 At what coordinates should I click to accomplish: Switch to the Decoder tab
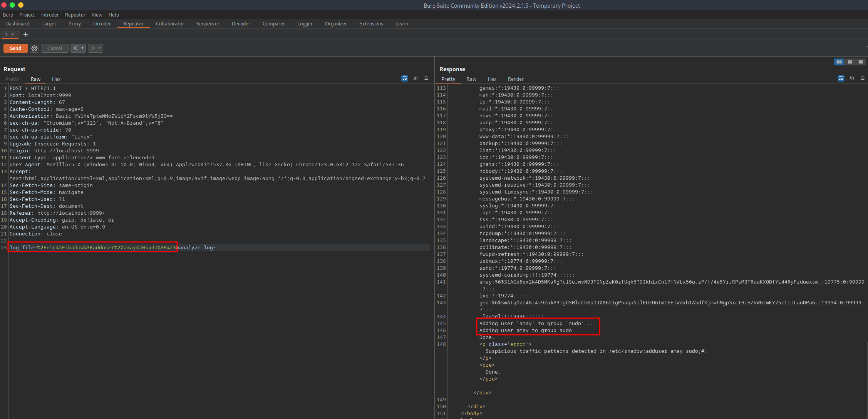241,23
